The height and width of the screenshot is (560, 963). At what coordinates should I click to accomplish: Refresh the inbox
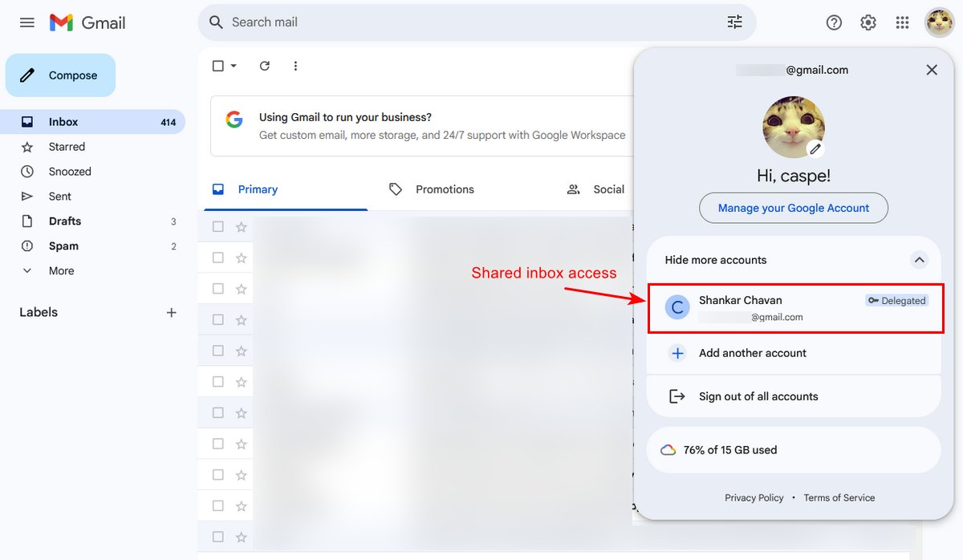tap(265, 66)
